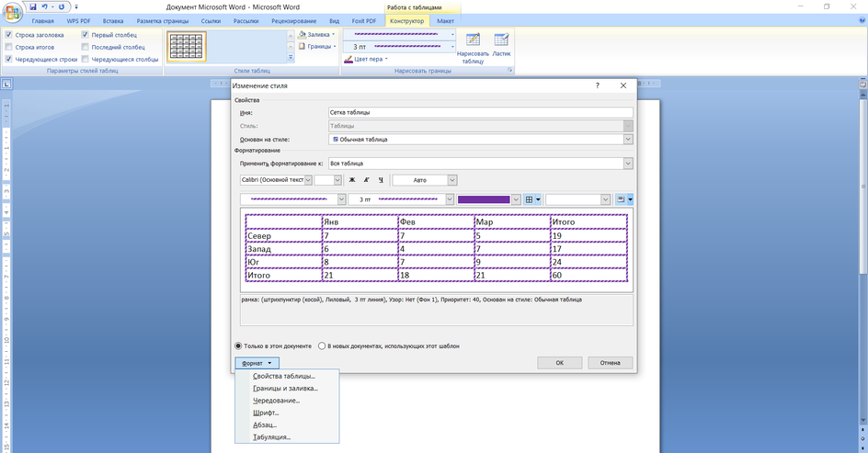Click Word help icon in ribbon corner
Screen dimensions: 868x453
[x=862, y=20]
